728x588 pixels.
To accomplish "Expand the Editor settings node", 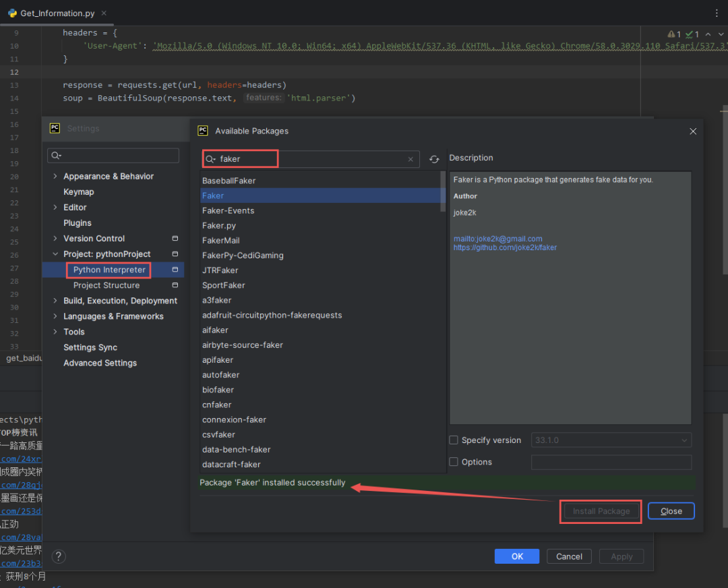I will [x=55, y=207].
